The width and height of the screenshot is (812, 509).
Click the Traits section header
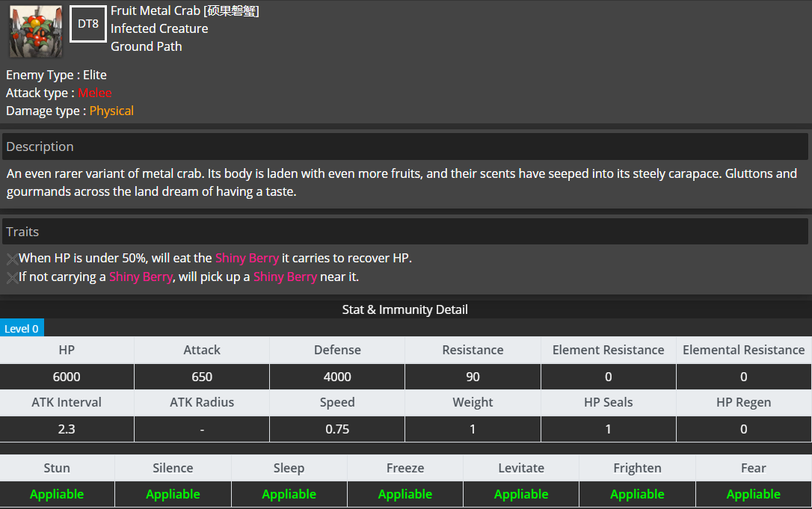point(405,232)
